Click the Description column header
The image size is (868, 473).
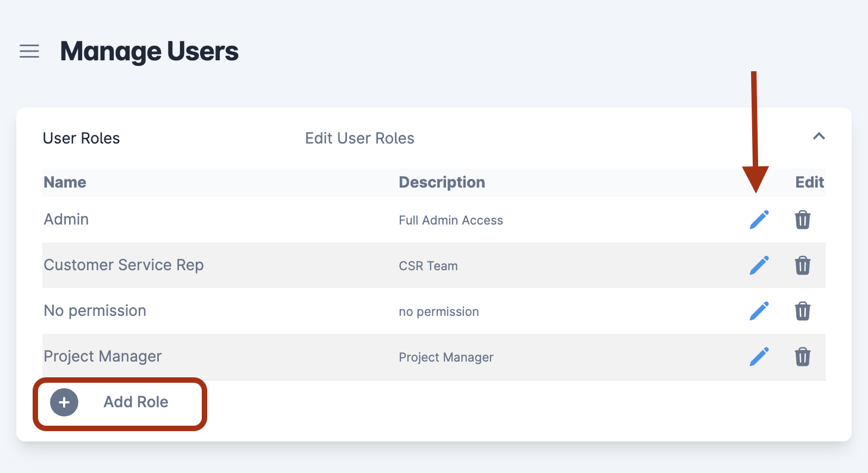442,182
